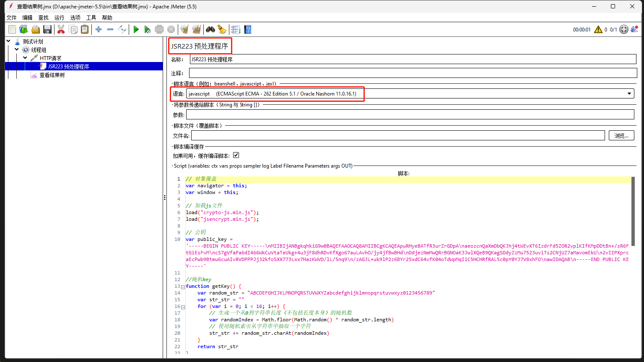The width and height of the screenshot is (644, 362).
Task: Select 测试计划 in the tree
Action: tap(33, 41)
